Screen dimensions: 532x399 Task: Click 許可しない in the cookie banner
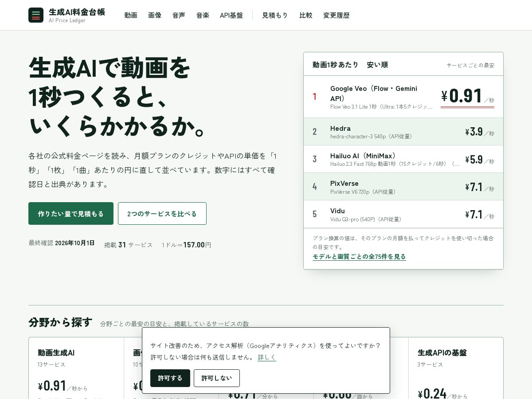click(217, 378)
